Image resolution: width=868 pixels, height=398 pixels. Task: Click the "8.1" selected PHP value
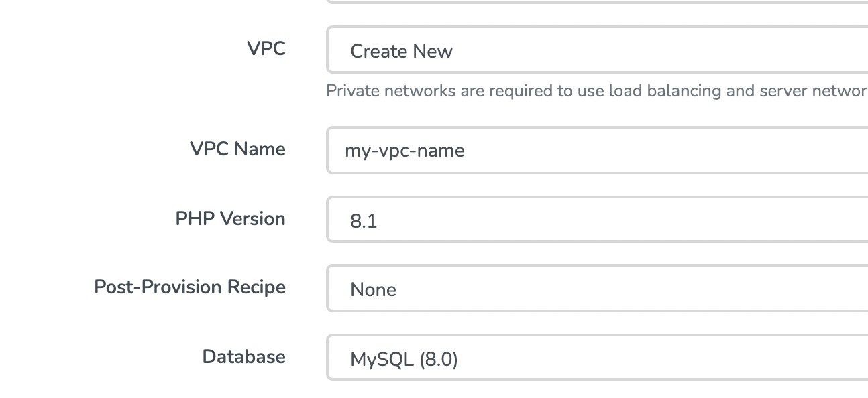(x=364, y=221)
